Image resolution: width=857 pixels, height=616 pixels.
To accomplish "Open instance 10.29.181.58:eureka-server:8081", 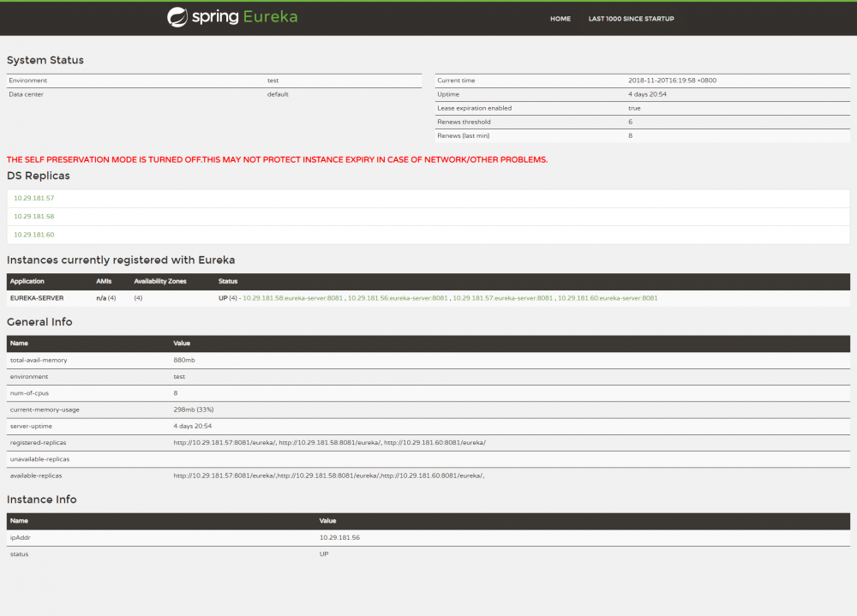I will (x=291, y=297).
